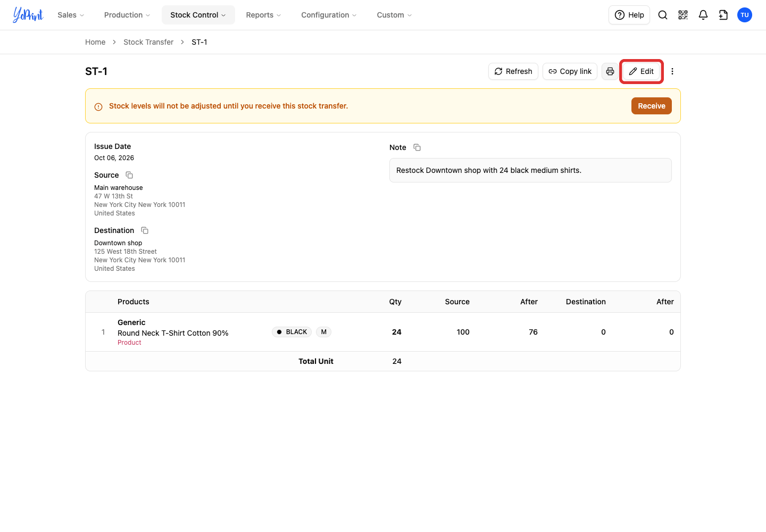Click the Generic brand name

tap(131, 322)
